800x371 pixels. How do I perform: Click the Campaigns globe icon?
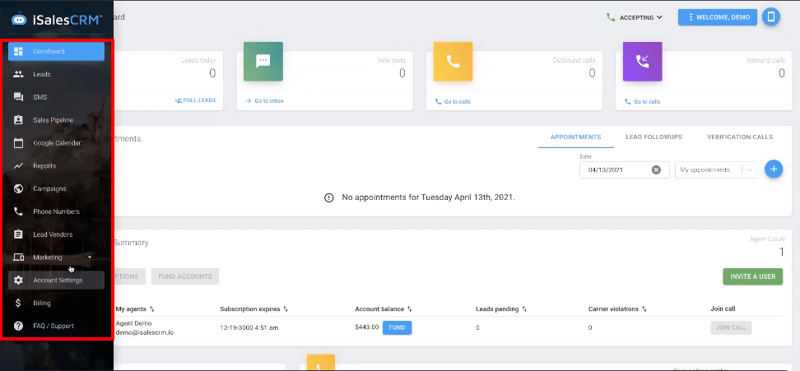click(18, 189)
